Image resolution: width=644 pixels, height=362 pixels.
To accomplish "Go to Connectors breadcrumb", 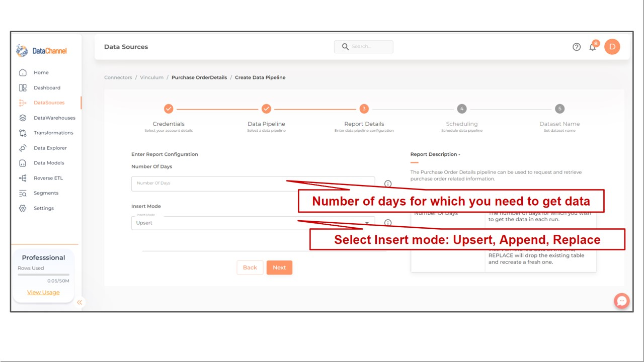I will tap(118, 77).
